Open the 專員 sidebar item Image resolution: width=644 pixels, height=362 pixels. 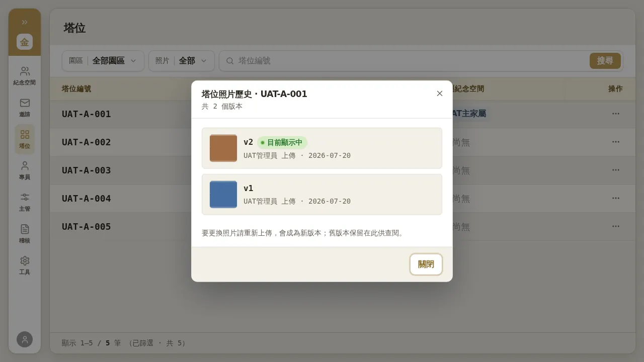25,170
